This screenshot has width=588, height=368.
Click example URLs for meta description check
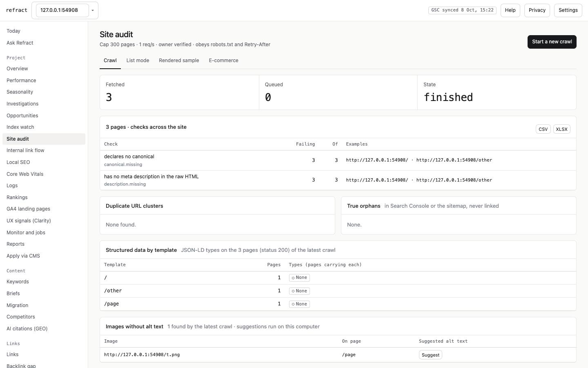(419, 180)
